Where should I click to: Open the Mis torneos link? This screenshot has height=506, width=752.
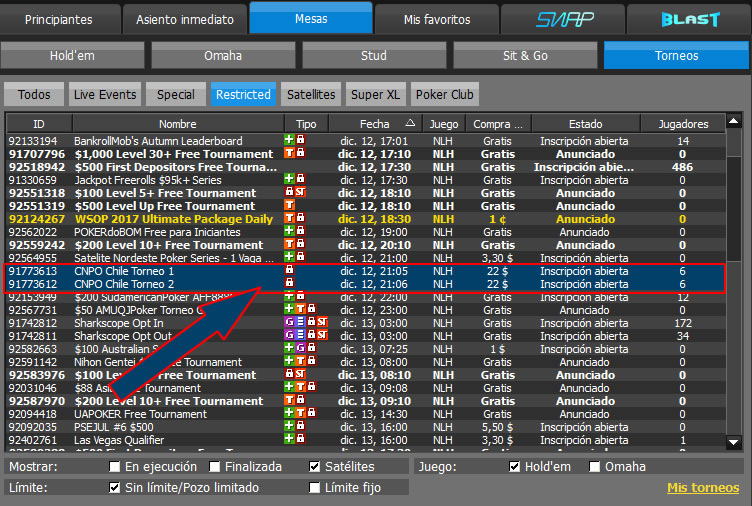[703, 488]
